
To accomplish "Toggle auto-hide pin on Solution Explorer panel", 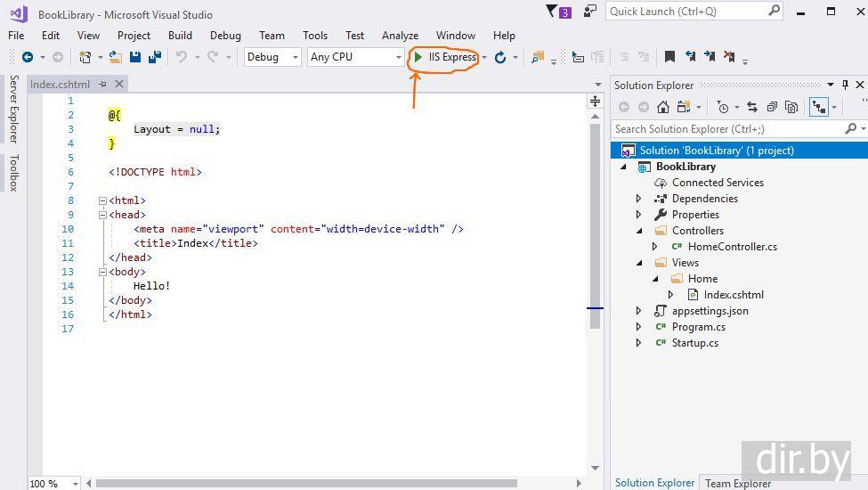I will coord(845,85).
